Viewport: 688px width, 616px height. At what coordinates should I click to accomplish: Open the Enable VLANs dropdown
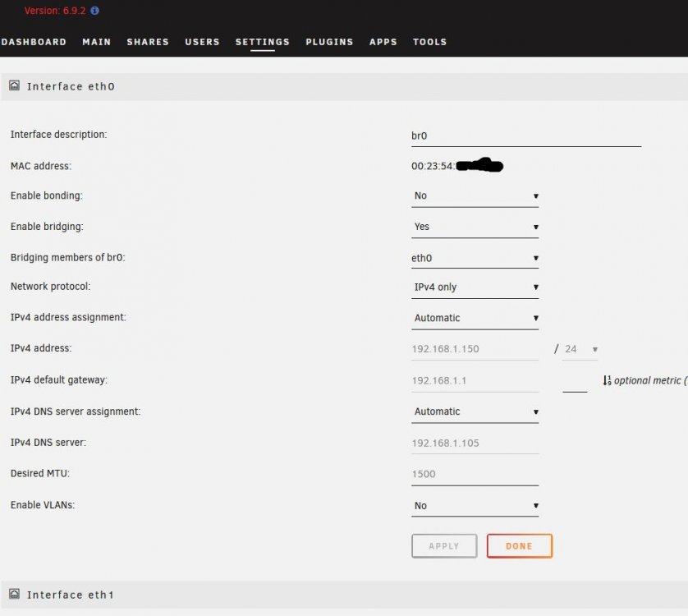coord(475,506)
